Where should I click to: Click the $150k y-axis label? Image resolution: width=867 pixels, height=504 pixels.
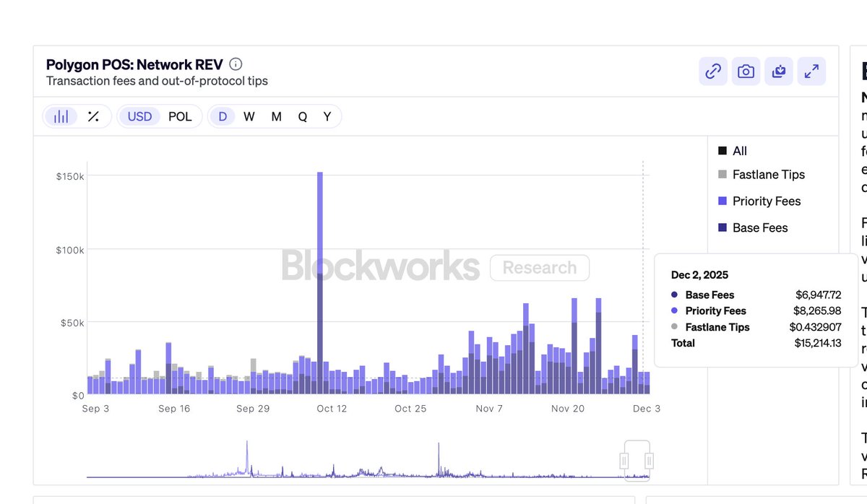(x=70, y=176)
